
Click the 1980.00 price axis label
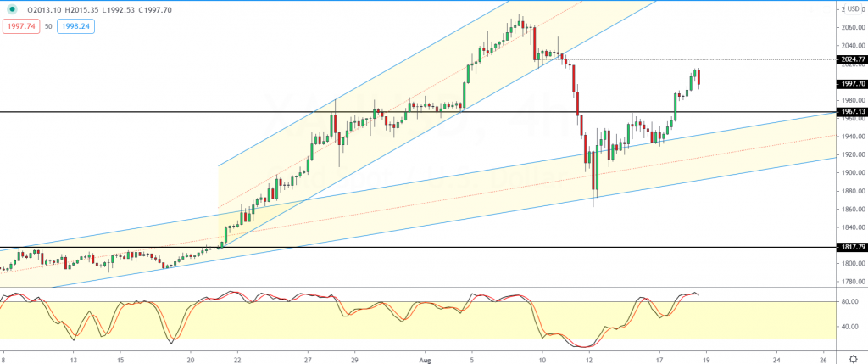coord(853,100)
